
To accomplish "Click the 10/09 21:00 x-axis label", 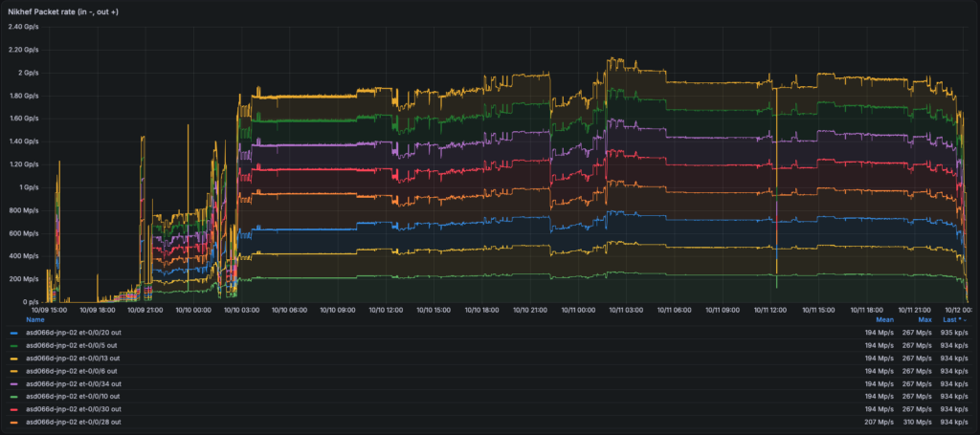I will (145, 309).
